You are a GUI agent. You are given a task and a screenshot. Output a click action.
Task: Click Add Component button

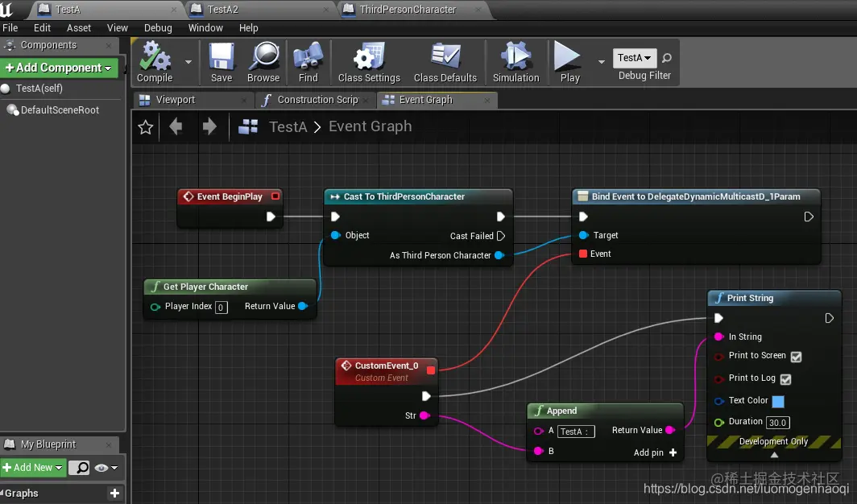tap(59, 68)
